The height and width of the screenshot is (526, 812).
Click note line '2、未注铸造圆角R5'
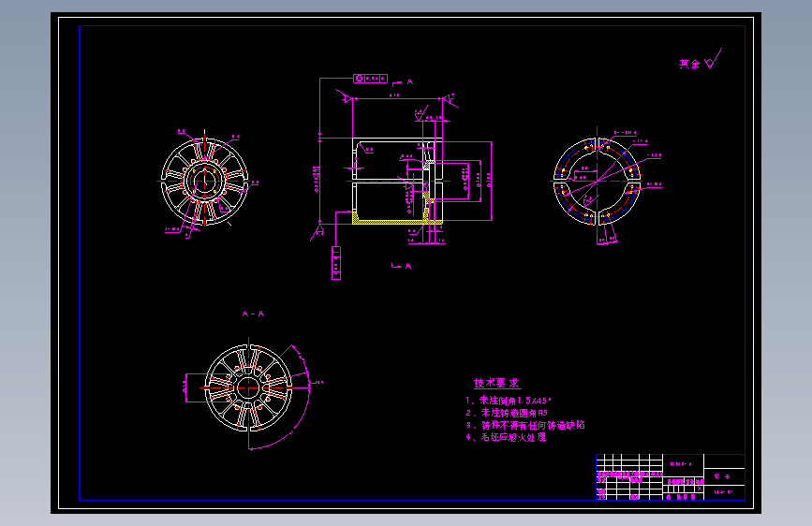coord(507,413)
